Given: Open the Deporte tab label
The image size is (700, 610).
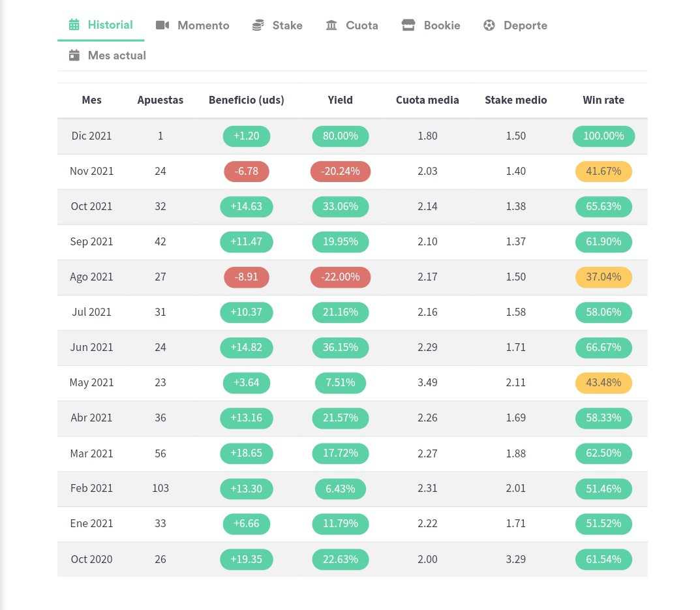Looking at the screenshot, I should (x=525, y=25).
